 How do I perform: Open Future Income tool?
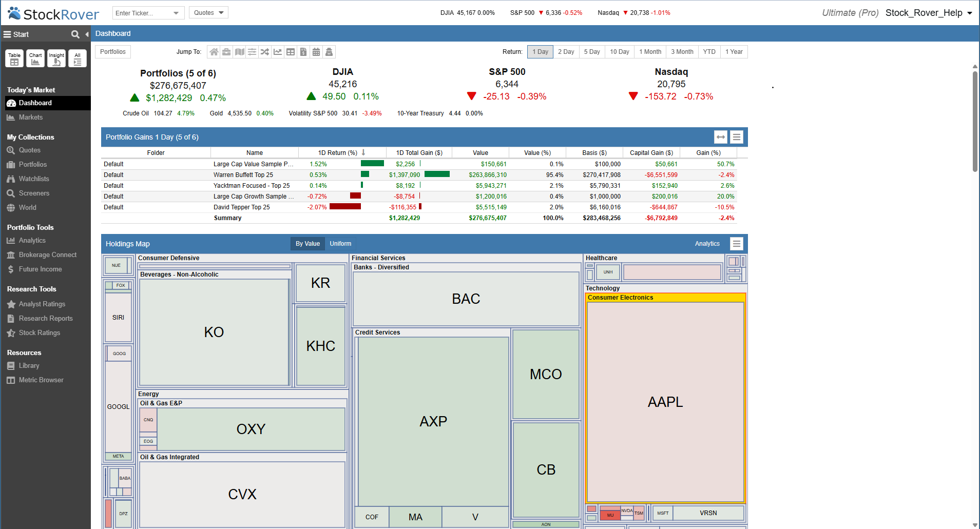point(40,269)
